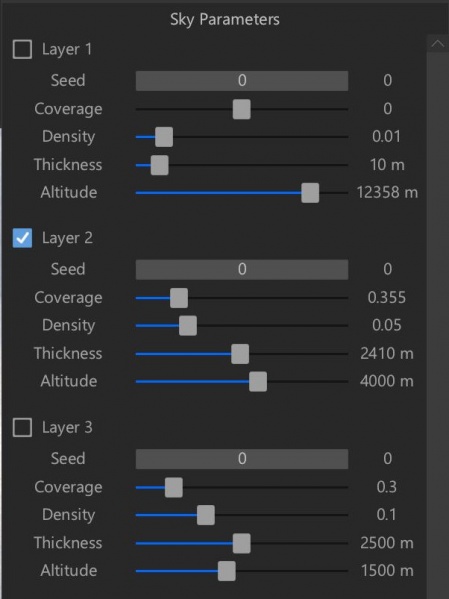Viewport: 449px width, 599px height.
Task: Click the 12358 m altitude value field
Action: pos(387,193)
